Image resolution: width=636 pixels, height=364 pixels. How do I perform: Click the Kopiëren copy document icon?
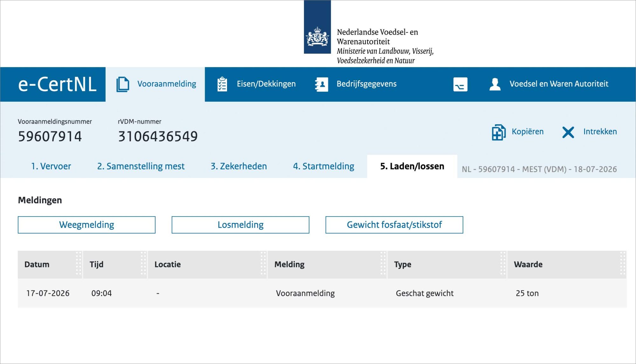click(499, 132)
